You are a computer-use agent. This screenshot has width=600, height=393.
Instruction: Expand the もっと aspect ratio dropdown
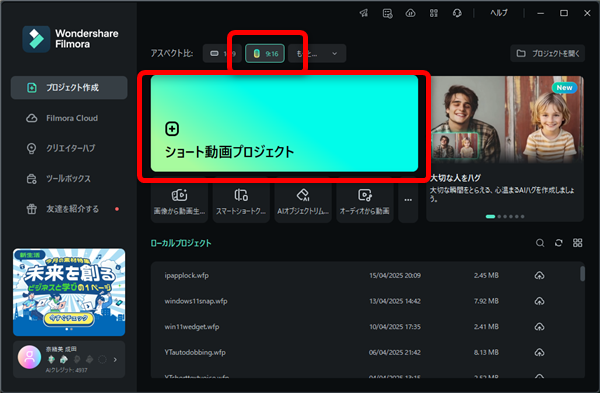pyautogui.click(x=317, y=54)
